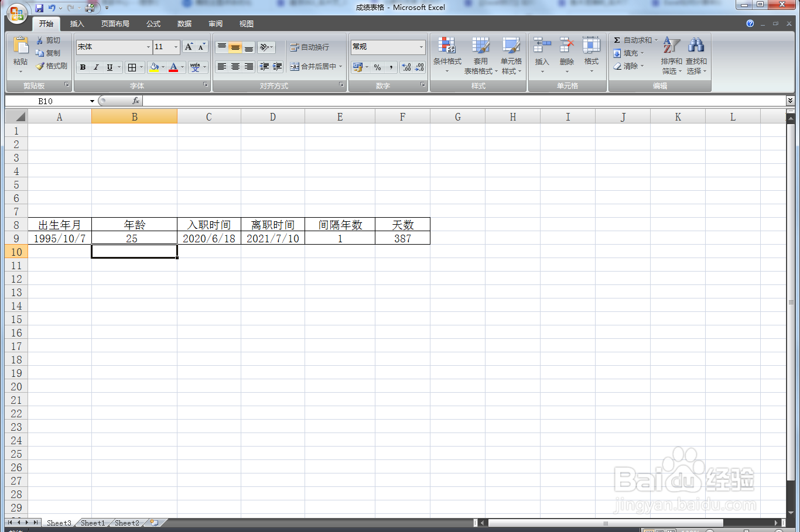Apply cell borders button
Image resolution: width=800 pixels, height=532 pixels.
click(x=132, y=67)
